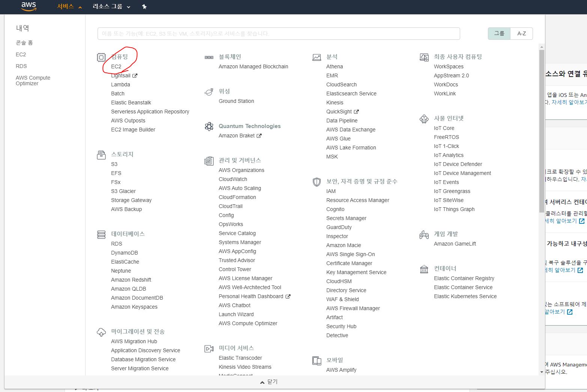Image resolution: width=587 pixels, height=392 pixels.
Task: Switch to the A-Z alphabetical view
Action: point(522,33)
